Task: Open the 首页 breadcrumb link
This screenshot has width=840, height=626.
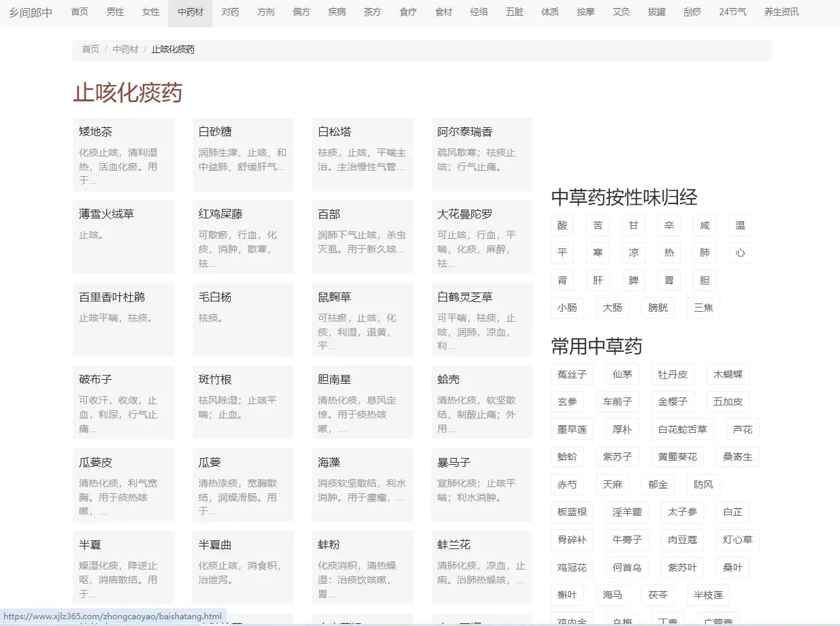Action: point(90,49)
